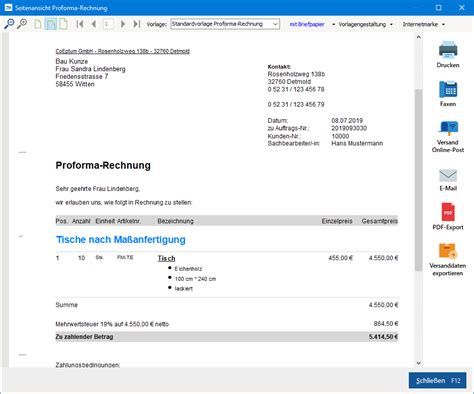Image resolution: width=474 pixels, height=394 pixels.
Task: Click the 'Summe' label
Action: 67,305
